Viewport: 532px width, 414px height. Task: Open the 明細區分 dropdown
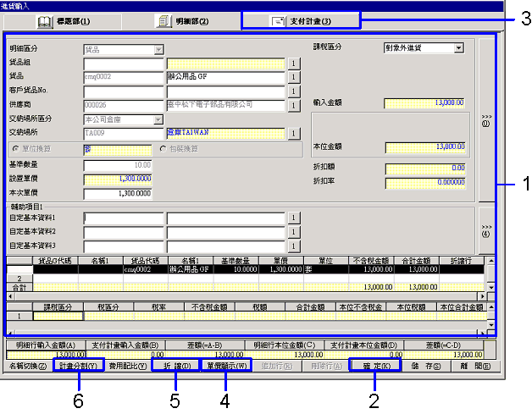(158, 50)
